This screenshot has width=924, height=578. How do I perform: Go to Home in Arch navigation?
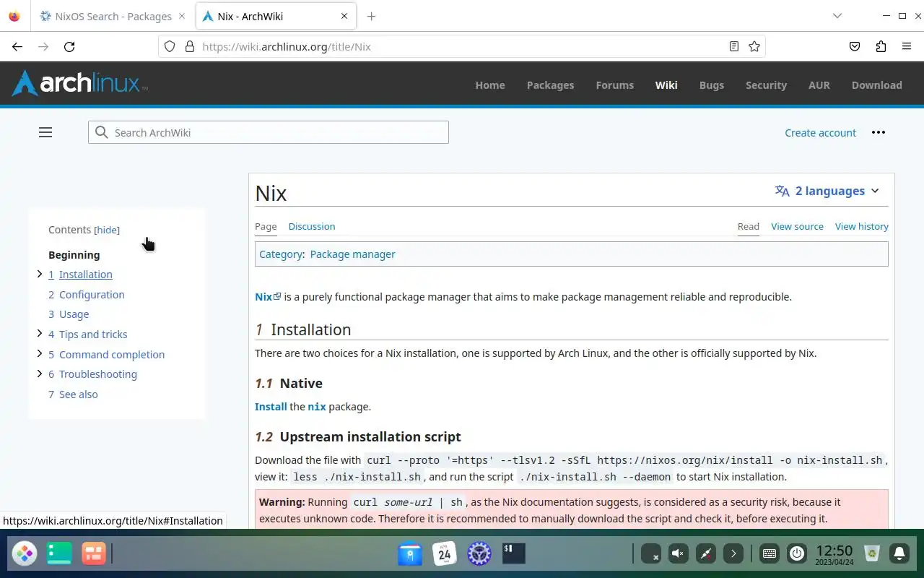pyautogui.click(x=490, y=85)
